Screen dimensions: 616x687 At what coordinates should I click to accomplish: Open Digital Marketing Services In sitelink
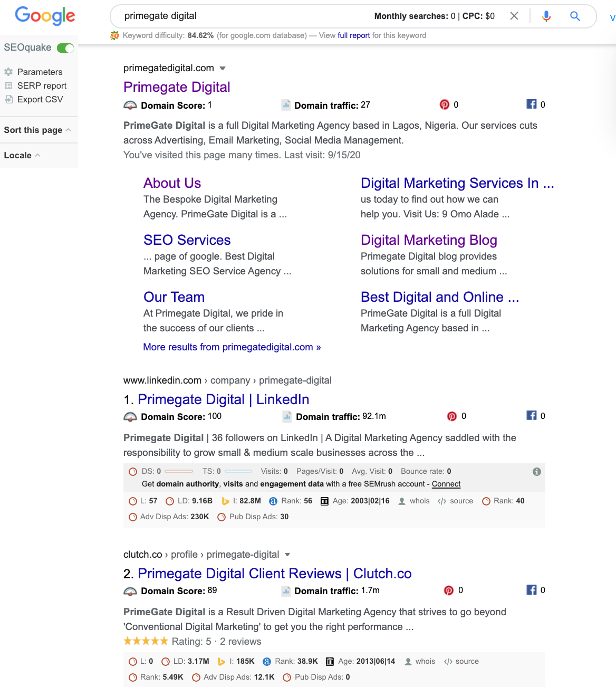(x=457, y=183)
